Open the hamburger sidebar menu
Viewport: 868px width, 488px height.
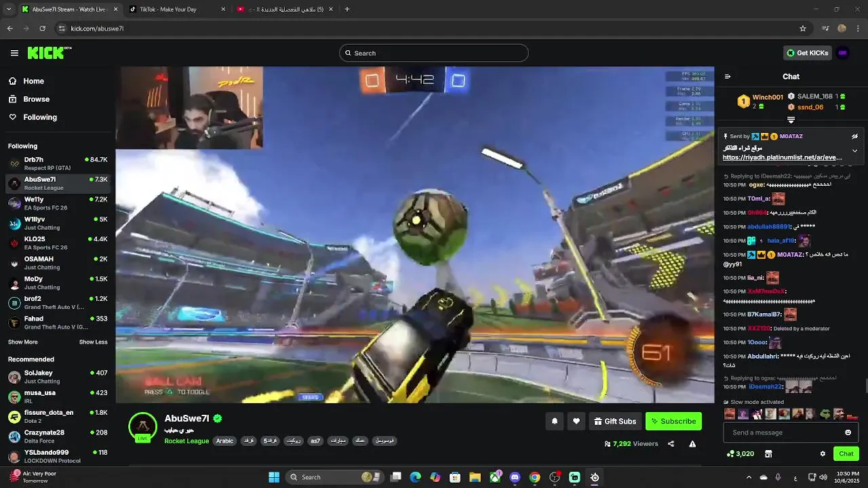coord(14,53)
